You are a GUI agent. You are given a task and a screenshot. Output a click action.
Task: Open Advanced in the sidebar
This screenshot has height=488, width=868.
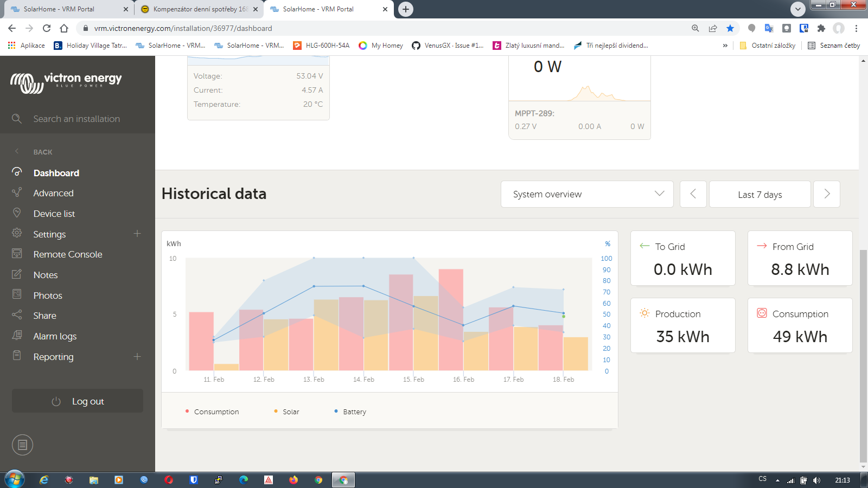tap(53, 193)
